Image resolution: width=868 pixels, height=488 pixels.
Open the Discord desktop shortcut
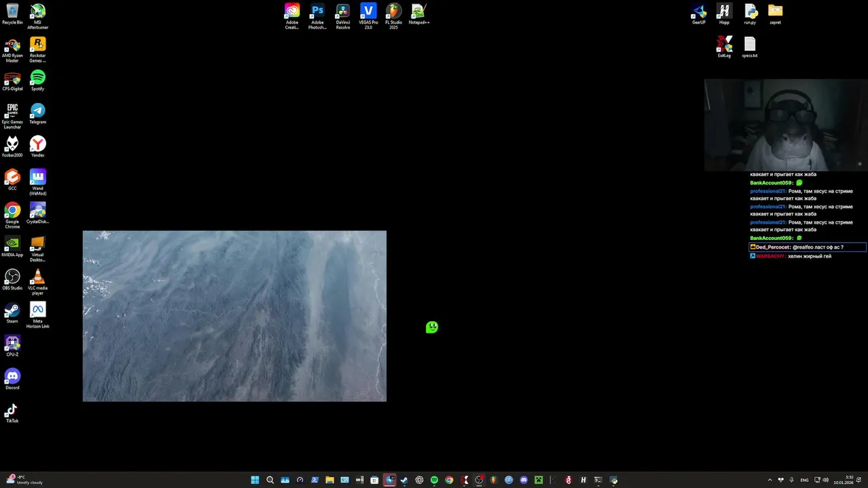coord(12,380)
